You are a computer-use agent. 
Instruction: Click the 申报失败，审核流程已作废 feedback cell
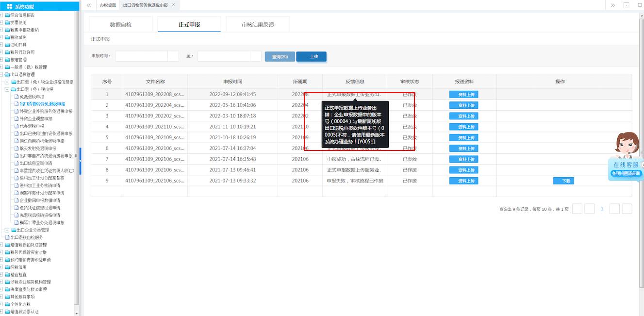click(355, 181)
